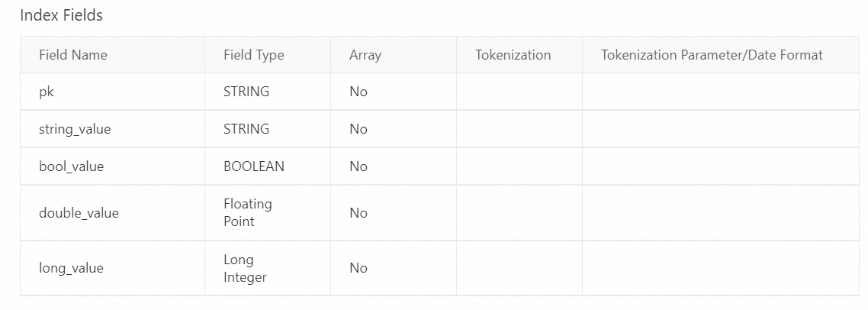Click the STRING type in pk row
The width and height of the screenshot is (868, 310).
[246, 92]
